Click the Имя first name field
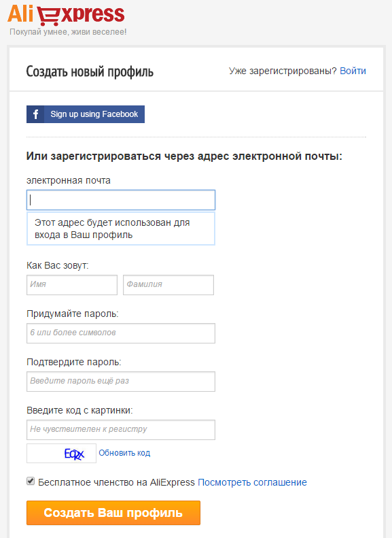392x538 pixels. tap(72, 285)
